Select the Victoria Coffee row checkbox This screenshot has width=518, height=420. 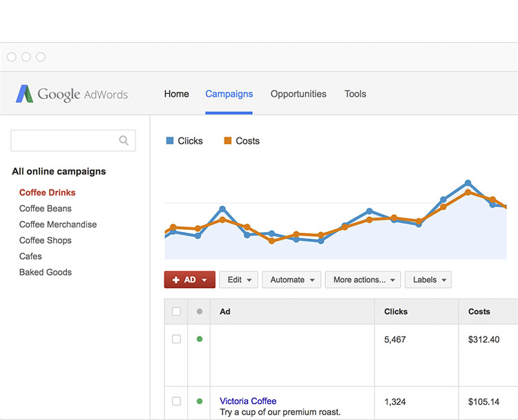(176, 401)
